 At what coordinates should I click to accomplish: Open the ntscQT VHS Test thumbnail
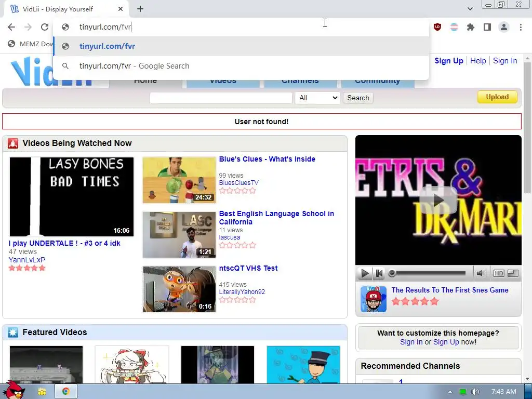pyautogui.click(x=179, y=289)
